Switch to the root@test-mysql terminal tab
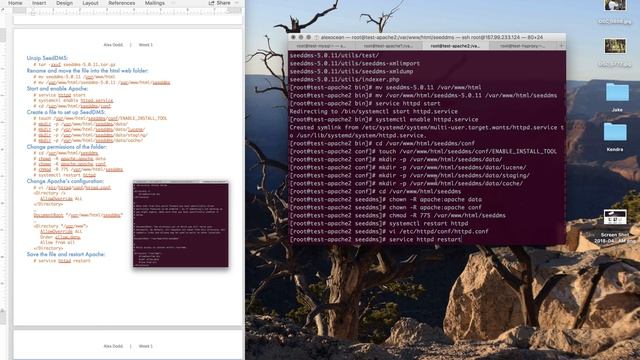Image resolution: width=640 pixels, height=360 pixels. (x=322, y=46)
